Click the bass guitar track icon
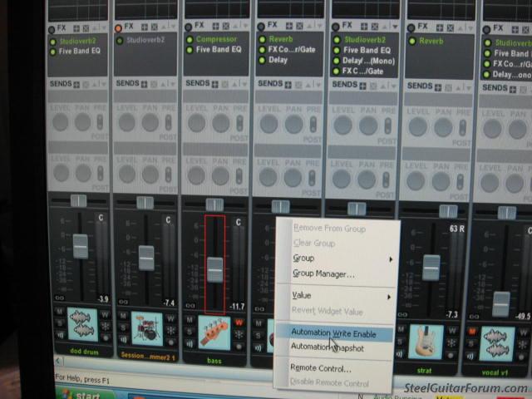This screenshot has width=532, height=399. 214,330
